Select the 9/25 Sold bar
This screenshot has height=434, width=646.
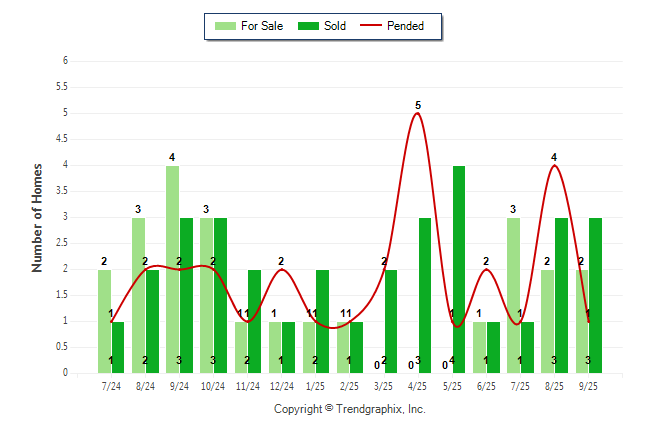pos(595,295)
